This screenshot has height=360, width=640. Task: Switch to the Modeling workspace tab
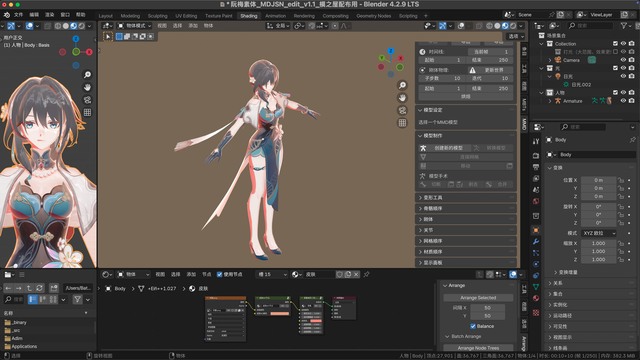pyautogui.click(x=130, y=16)
